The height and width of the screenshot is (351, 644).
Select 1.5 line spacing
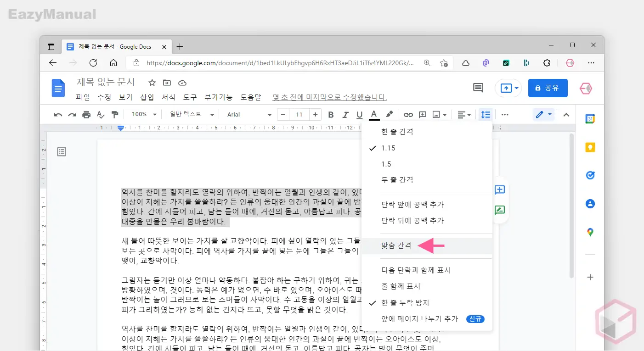[x=427, y=164]
